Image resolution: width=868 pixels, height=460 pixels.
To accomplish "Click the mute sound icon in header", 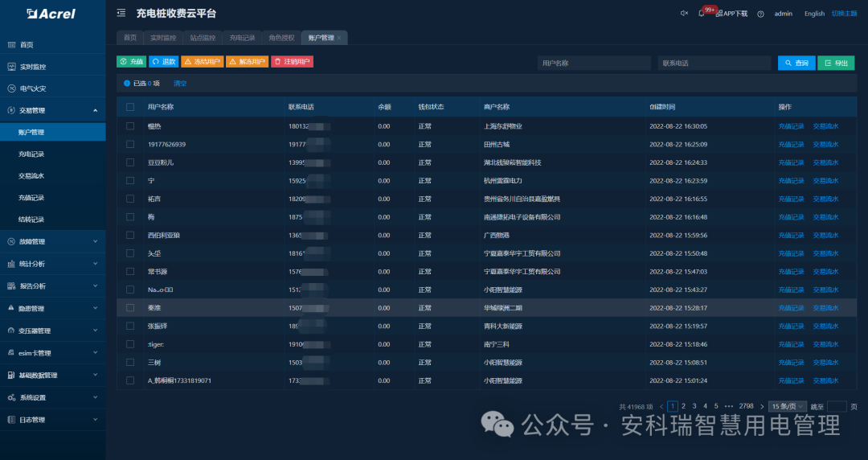I will [x=684, y=14].
